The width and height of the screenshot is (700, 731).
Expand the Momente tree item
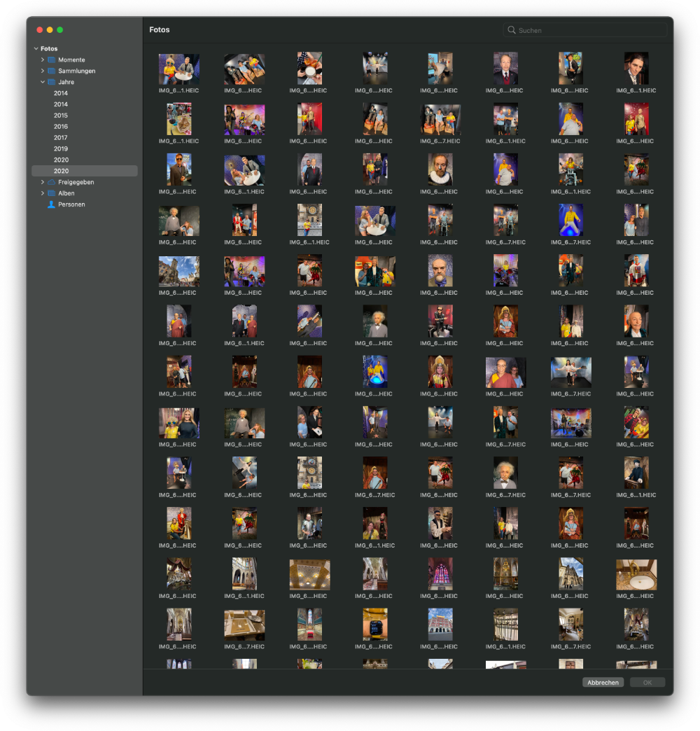(42, 60)
